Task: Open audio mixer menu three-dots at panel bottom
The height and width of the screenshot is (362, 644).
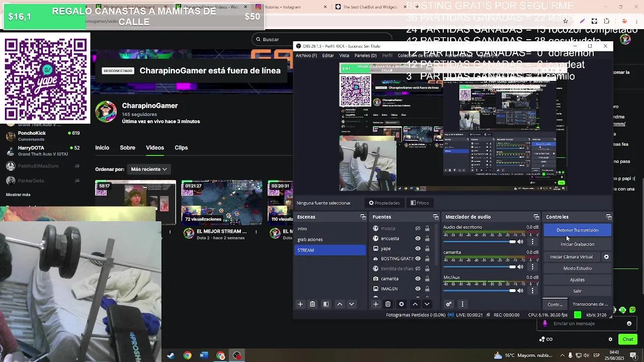Action: pyautogui.click(x=462, y=304)
